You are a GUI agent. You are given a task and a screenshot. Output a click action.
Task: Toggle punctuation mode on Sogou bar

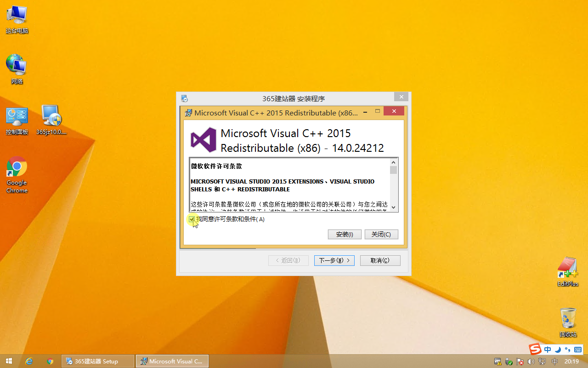pos(567,350)
